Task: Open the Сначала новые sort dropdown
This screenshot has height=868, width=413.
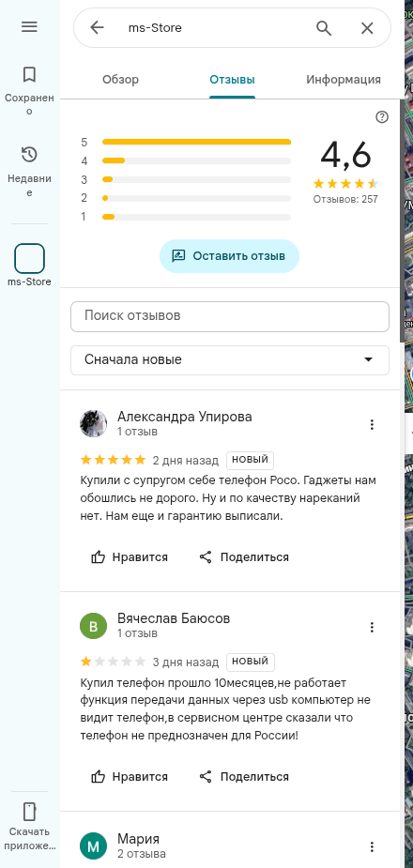Action: pos(230,359)
